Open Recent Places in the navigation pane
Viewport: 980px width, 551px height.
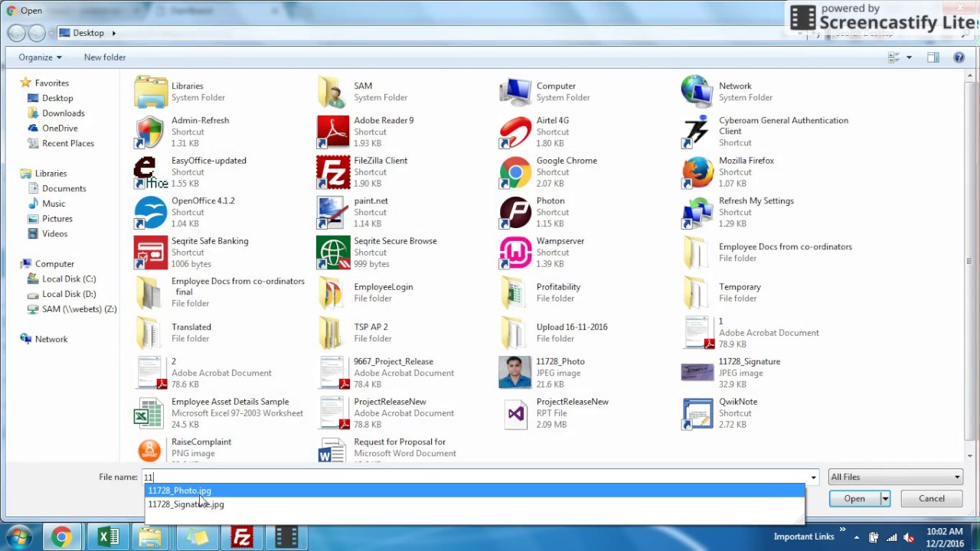(x=68, y=143)
